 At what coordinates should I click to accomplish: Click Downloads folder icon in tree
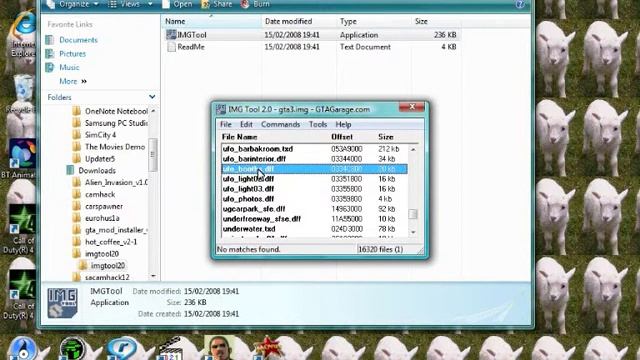pos(70,171)
